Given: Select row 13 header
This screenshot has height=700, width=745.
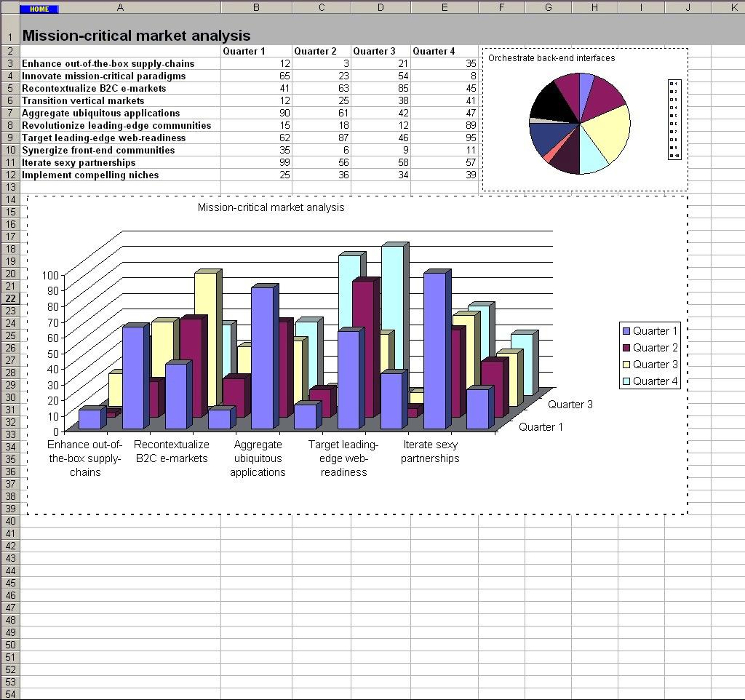Looking at the screenshot, I should tap(10, 187).
